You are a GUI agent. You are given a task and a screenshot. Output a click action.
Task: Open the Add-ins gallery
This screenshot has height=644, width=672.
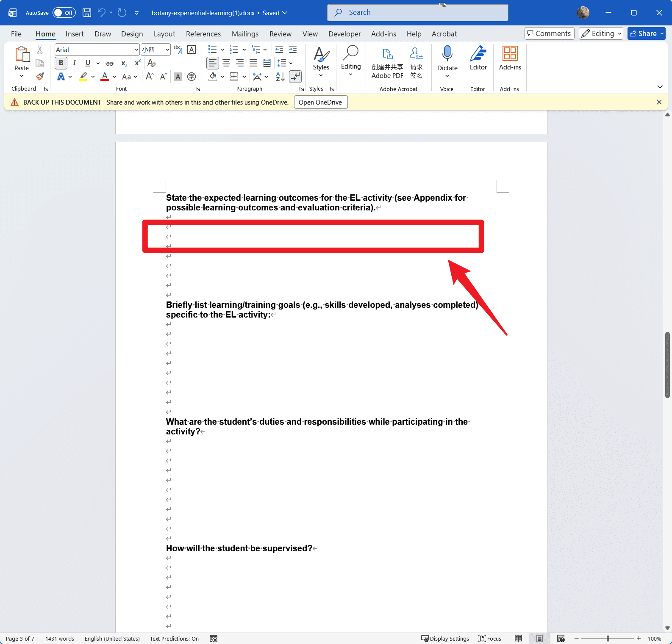pos(510,58)
